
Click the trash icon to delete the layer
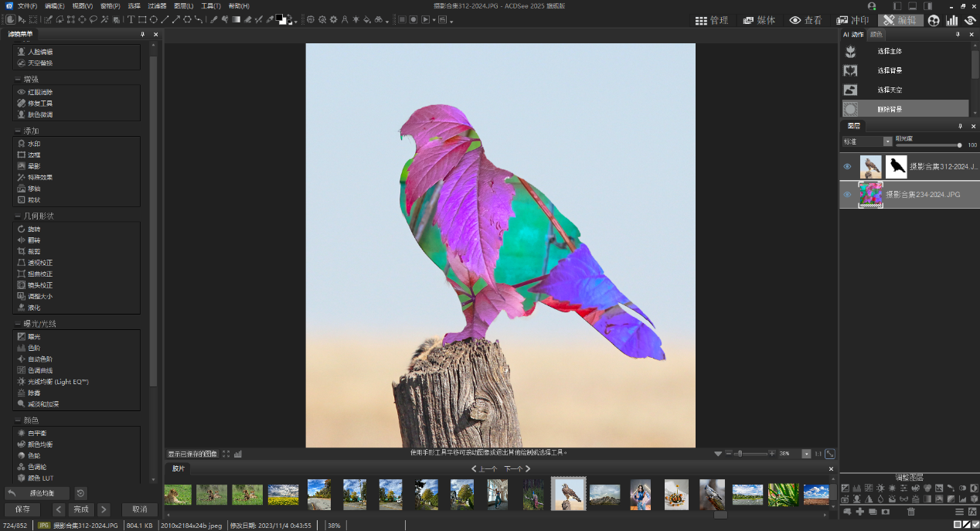[911, 512]
